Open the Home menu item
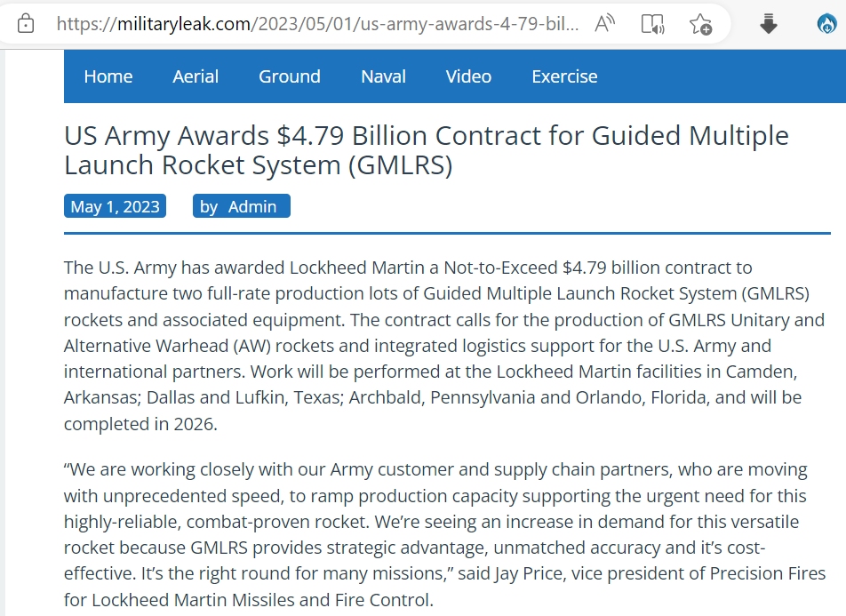Image resolution: width=846 pixels, height=616 pixels. click(x=108, y=76)
